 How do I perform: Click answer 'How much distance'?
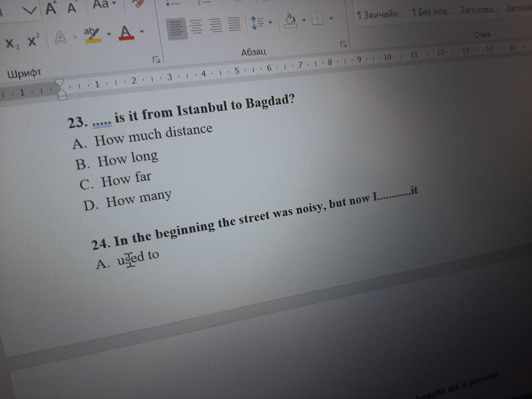(153, 135)
